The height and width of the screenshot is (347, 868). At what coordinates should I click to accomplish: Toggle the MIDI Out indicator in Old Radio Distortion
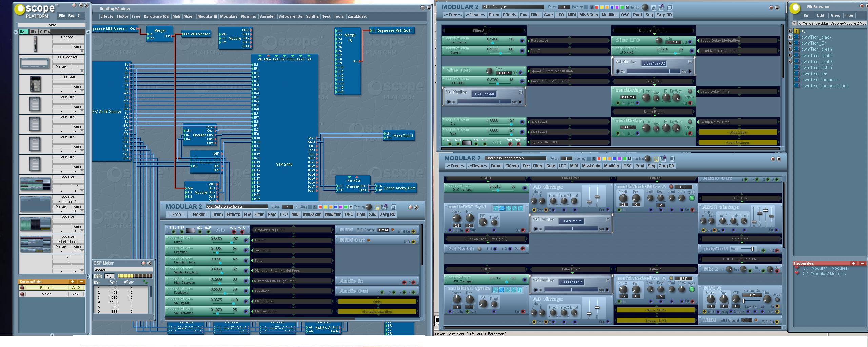368,240
